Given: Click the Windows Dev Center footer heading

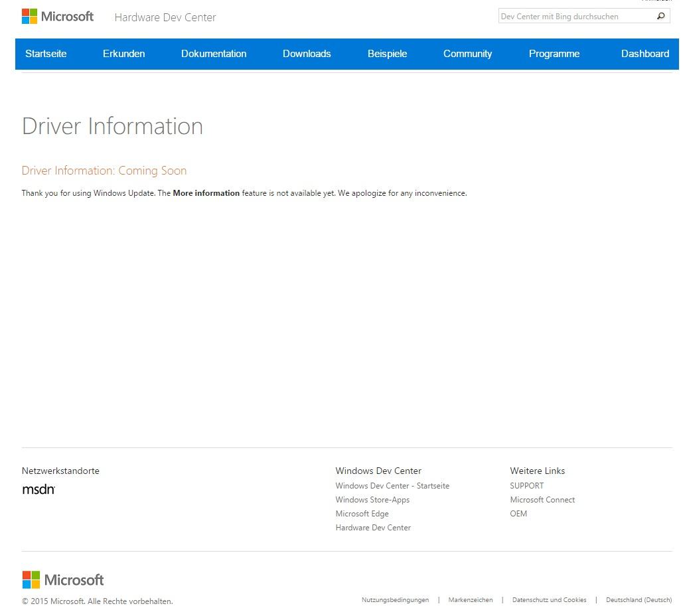Looking at the screenshot, I should pyautogui.click(x=378, y=471).
